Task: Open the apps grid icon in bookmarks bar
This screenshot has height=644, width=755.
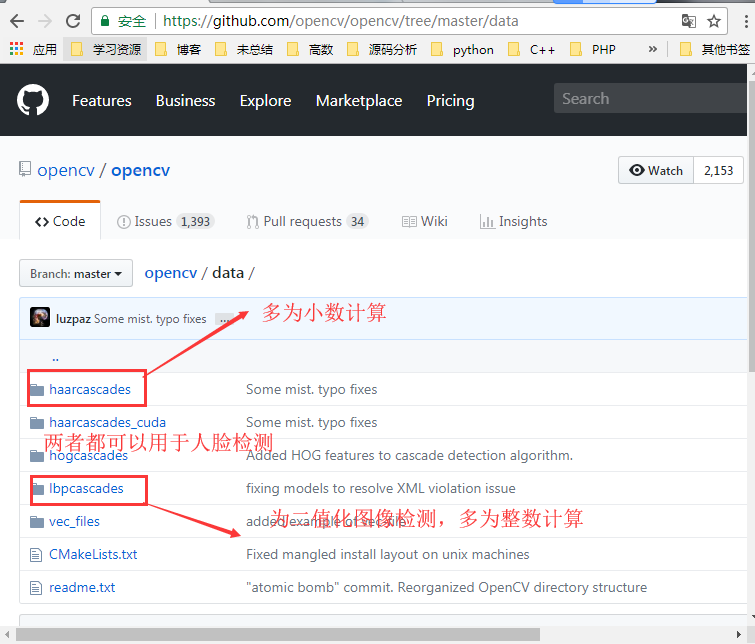Action: click(x=16, y=48)
